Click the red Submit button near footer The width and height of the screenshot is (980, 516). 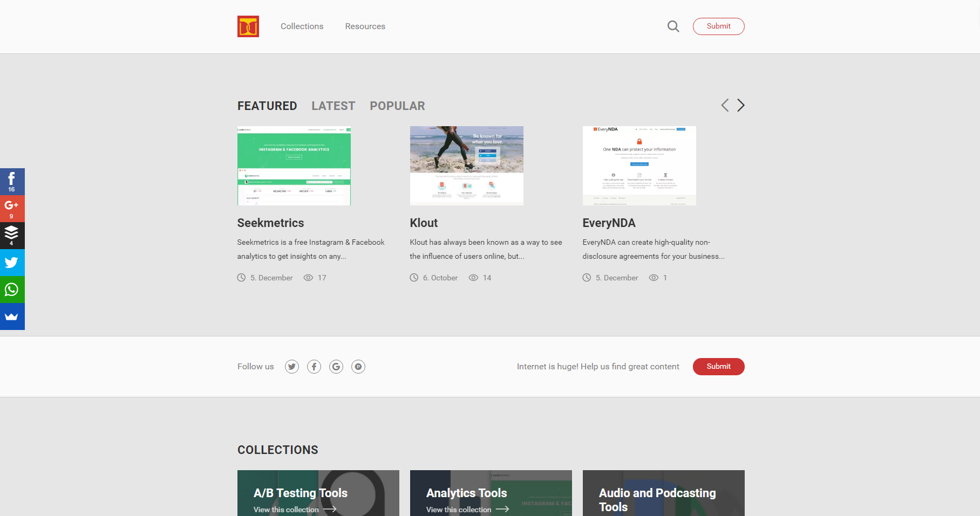[x=719, y=367]
